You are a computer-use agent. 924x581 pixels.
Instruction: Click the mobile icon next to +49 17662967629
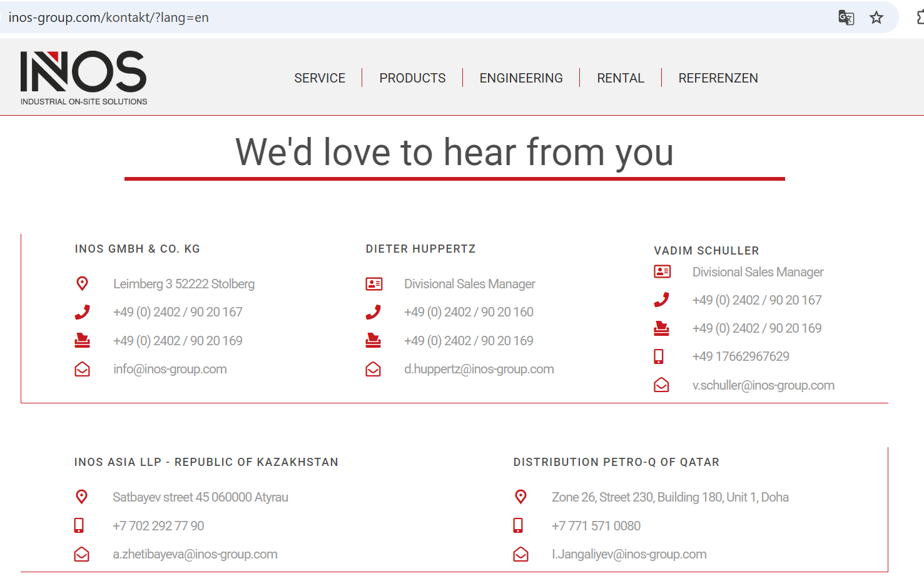pyautogui.click(x=659, y=356)
